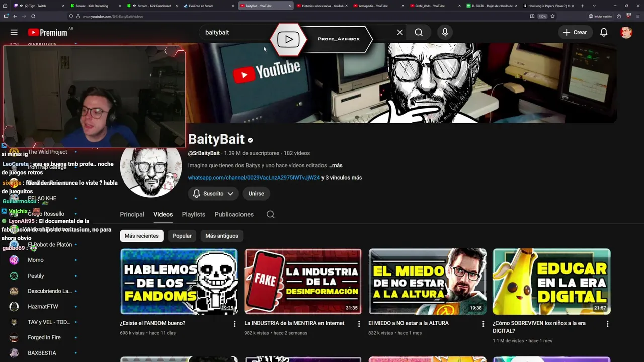Image resolution: width=644 pixels, height=362 pixels.
Task: Switch to the EvoCreo en Steam tab
Action: (x=209, y=6)
